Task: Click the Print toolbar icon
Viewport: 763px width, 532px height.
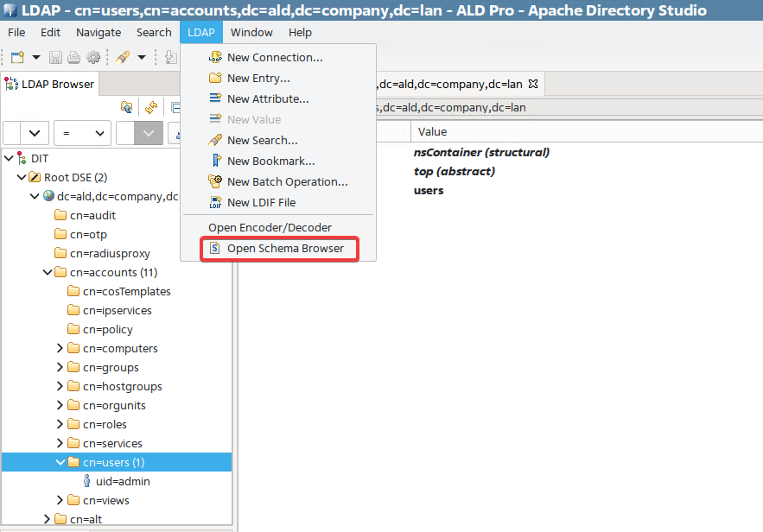Action: coord(74,57)
